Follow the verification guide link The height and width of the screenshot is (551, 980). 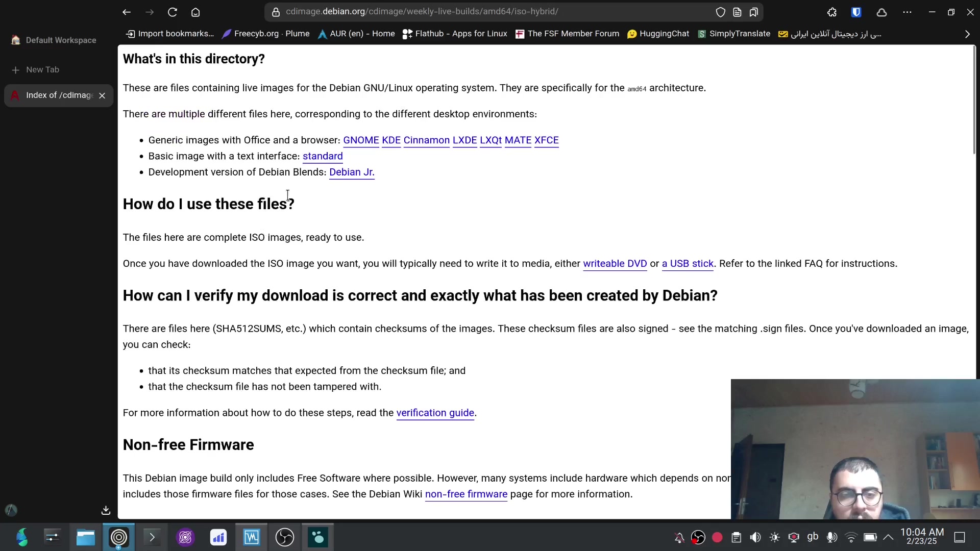coord(435,413)
